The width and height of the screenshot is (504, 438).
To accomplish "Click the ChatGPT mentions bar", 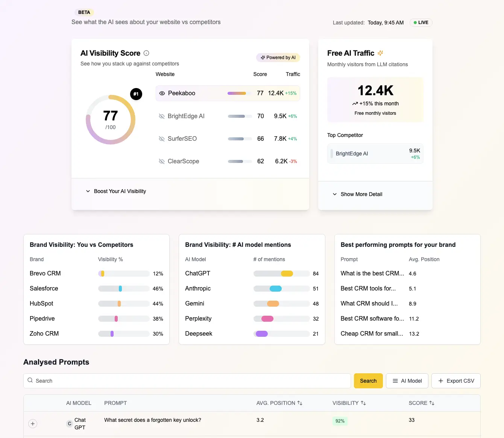I will pyautogui.click(x=282, y=274).
